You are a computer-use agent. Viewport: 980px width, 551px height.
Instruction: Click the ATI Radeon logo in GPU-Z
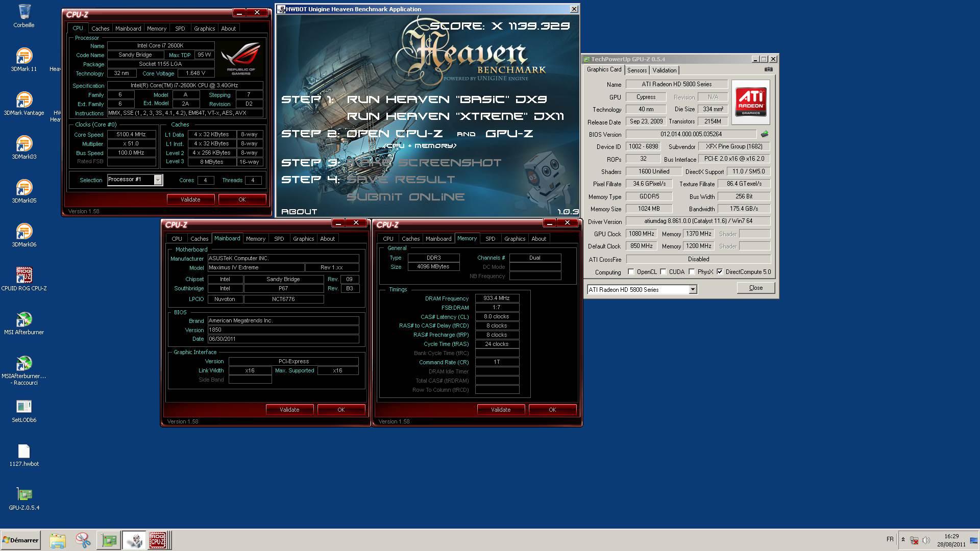(750, 102)
